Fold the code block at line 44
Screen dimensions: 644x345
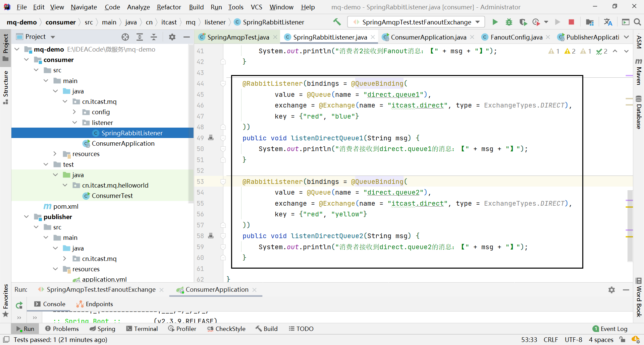click(223, 83)
